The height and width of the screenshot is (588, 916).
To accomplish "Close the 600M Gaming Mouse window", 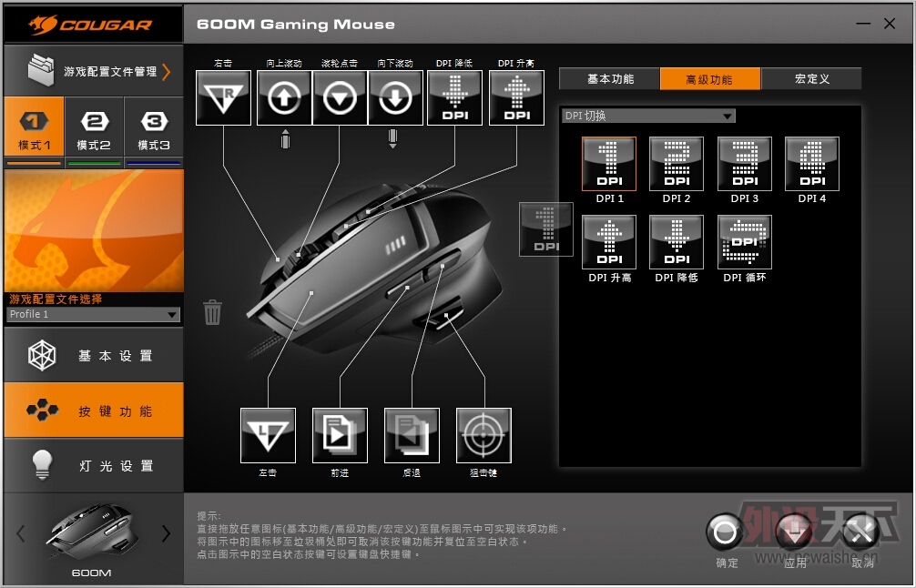I will click(x=890, y=24).
